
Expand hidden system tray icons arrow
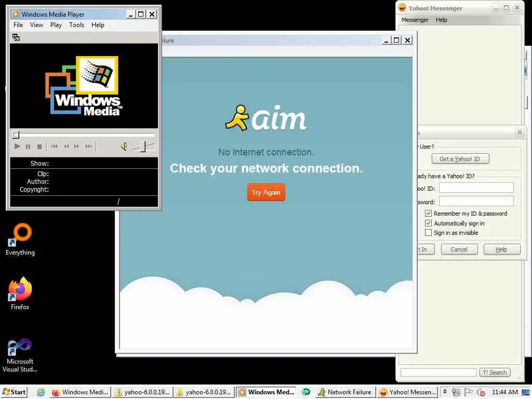tap(445, 392)
